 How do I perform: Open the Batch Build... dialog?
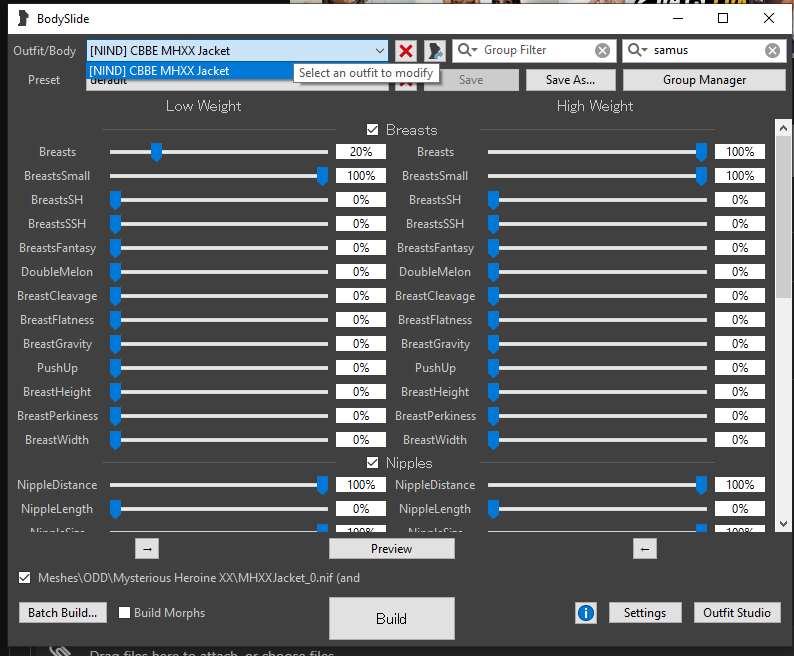tap(63, 612)
